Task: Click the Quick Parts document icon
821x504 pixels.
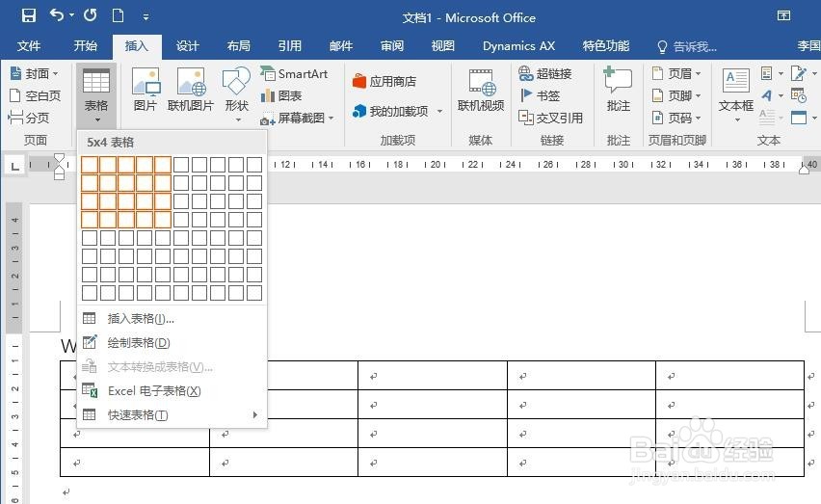Action: [768, 73]
